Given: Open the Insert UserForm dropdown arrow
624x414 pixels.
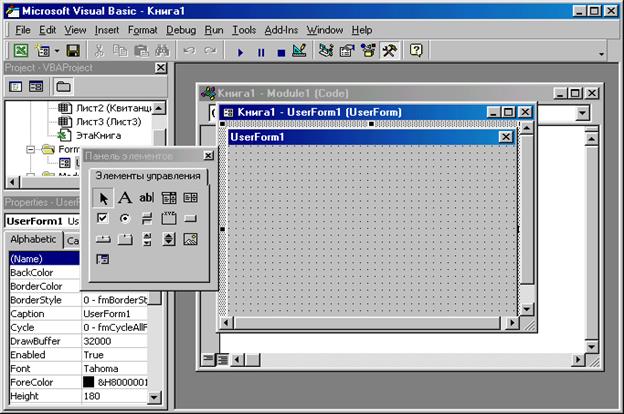Looking at the screenshot, I should [57, 51].
